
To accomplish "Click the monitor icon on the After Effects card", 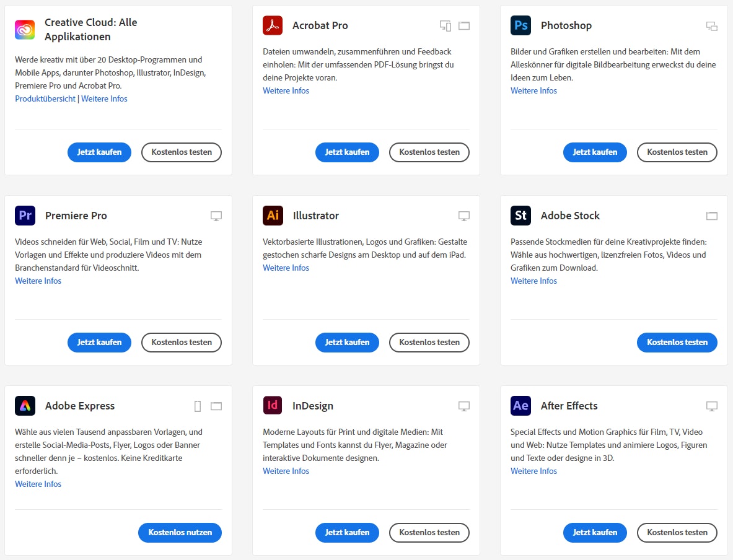I will tap(712, 406).
